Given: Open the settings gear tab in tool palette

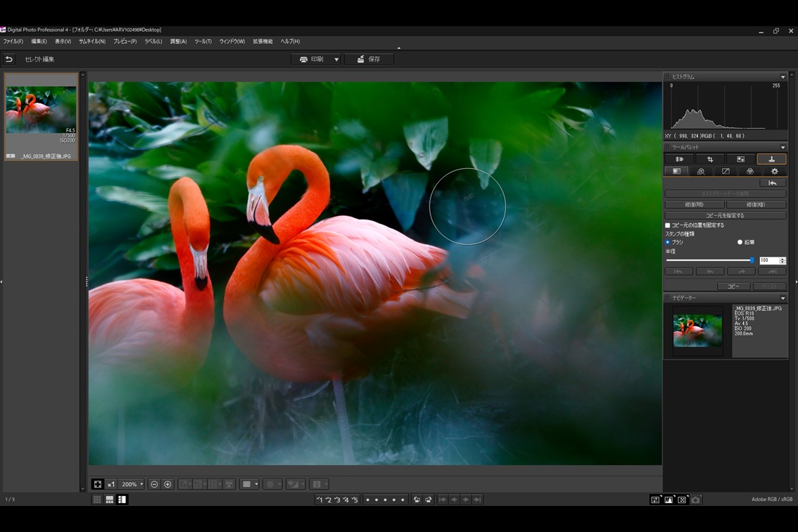Looking at the screenshot, I should point(774,172).
